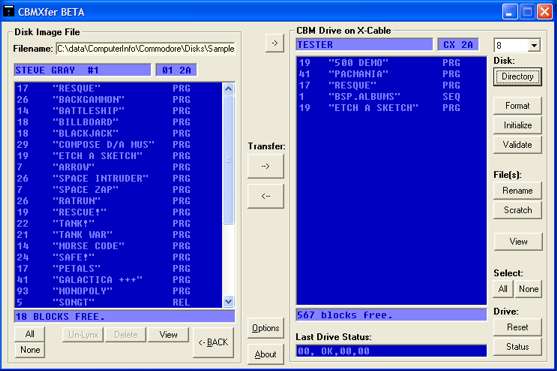The height and width of the screenshot is (371, 557).
Task: Select "MORSE CODE" in the disk image list
Action: [118, 246]
